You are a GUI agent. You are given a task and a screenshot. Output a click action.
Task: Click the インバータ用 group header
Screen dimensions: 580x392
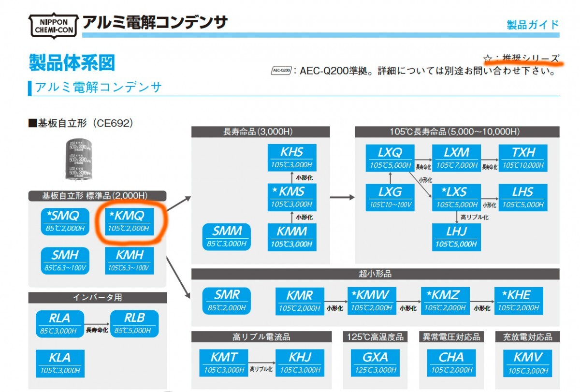pos(97,297)
